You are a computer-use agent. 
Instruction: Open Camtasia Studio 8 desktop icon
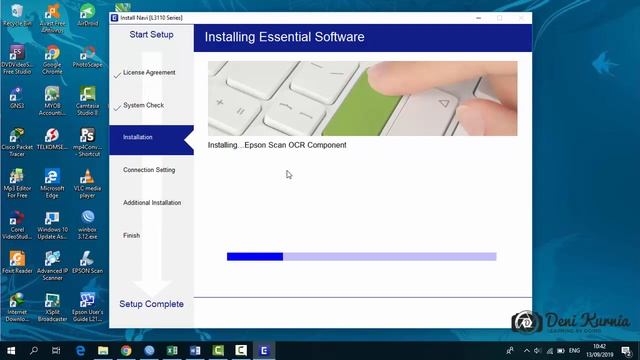point(87,101)
